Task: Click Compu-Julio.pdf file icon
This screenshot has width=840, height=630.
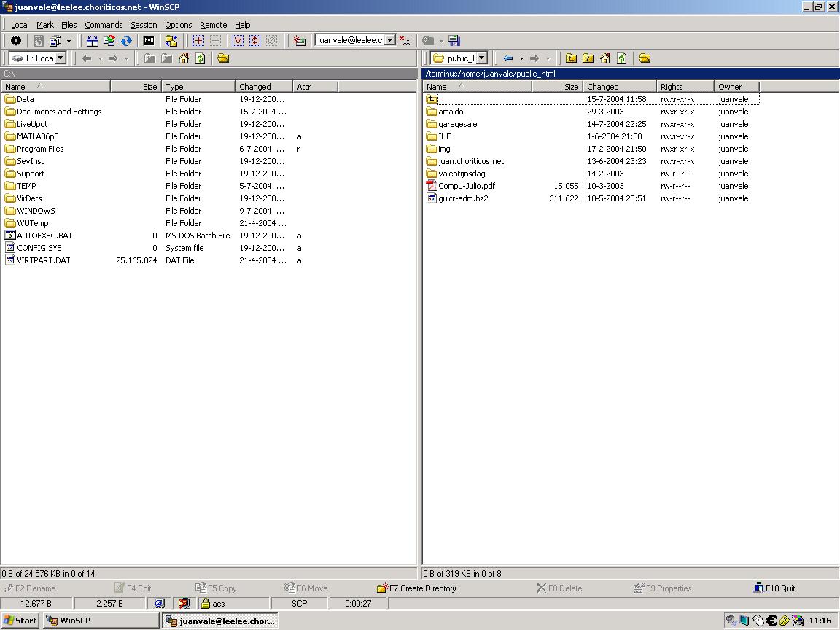Action: point(432,186)
